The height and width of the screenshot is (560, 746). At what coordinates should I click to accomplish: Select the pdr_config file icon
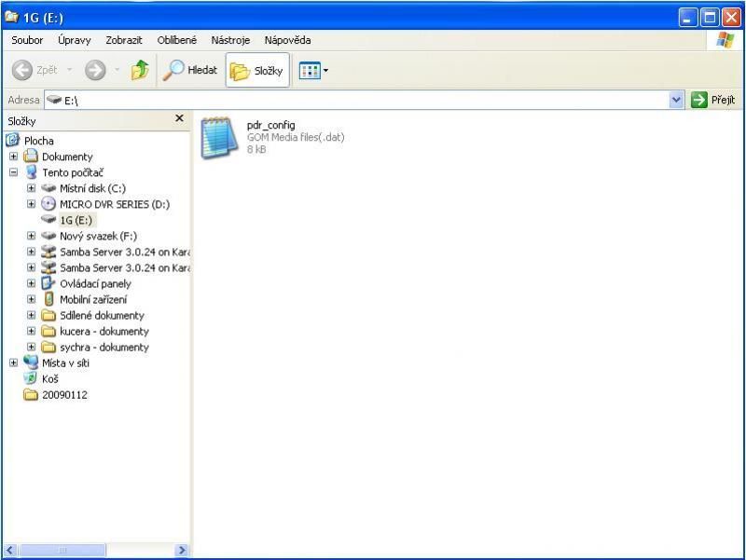click(219, 137)
